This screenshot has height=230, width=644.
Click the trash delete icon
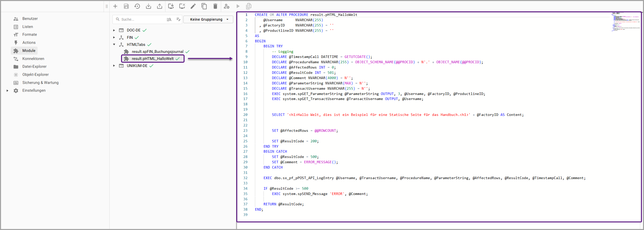coord(215,6)
